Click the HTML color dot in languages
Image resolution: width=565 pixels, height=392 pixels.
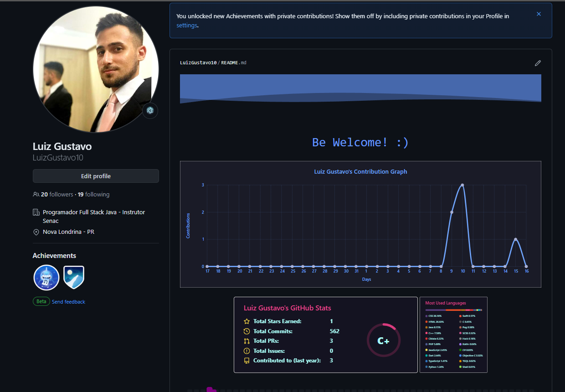tap(426, 322)
